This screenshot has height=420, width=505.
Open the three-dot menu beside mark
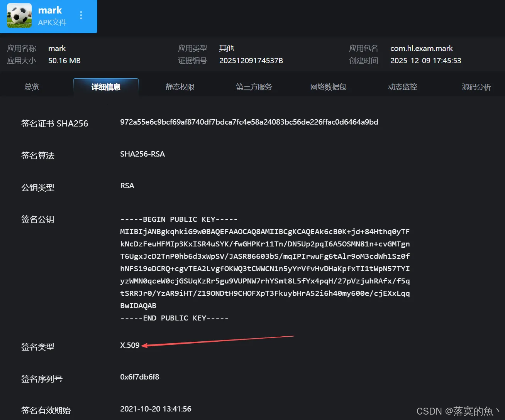(81, 15)
